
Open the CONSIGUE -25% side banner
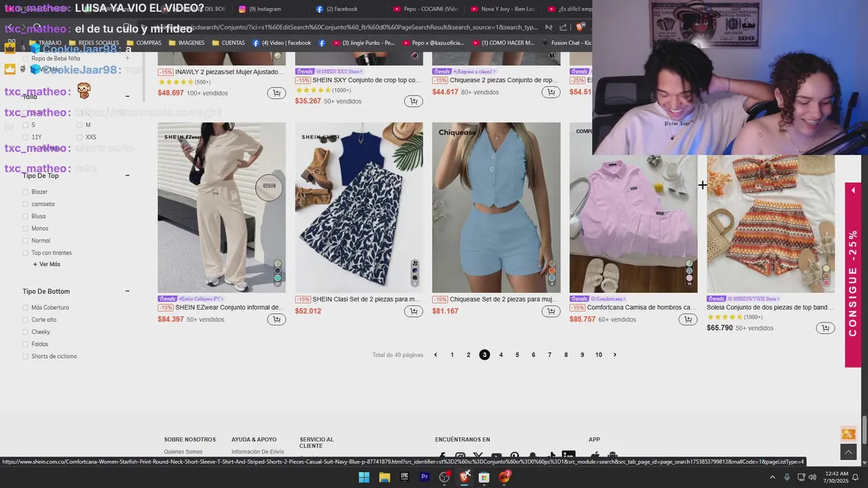pyautogui.click(x=853, y=274)
